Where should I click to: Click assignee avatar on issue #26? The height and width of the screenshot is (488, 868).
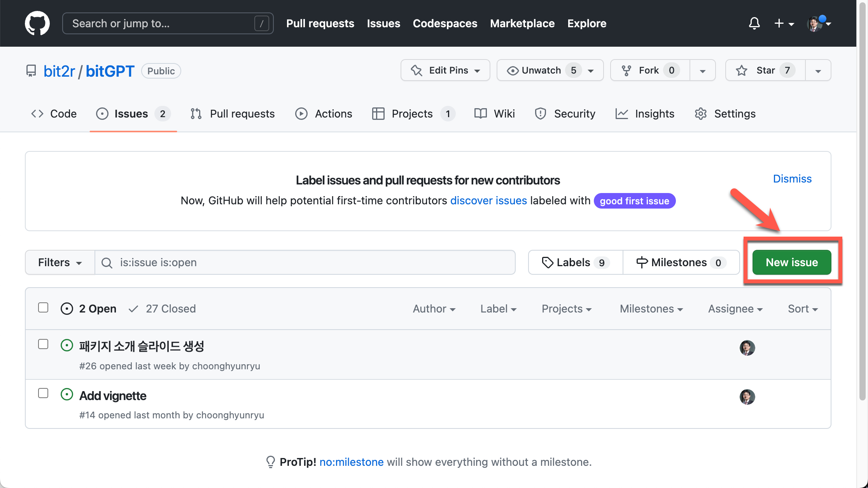[747, 348]
